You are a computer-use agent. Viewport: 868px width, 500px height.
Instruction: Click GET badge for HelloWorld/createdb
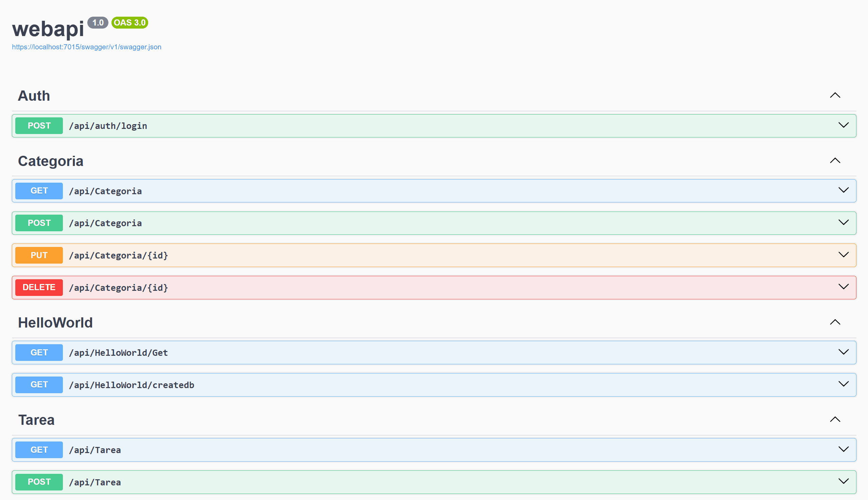[x=39, y=385]
